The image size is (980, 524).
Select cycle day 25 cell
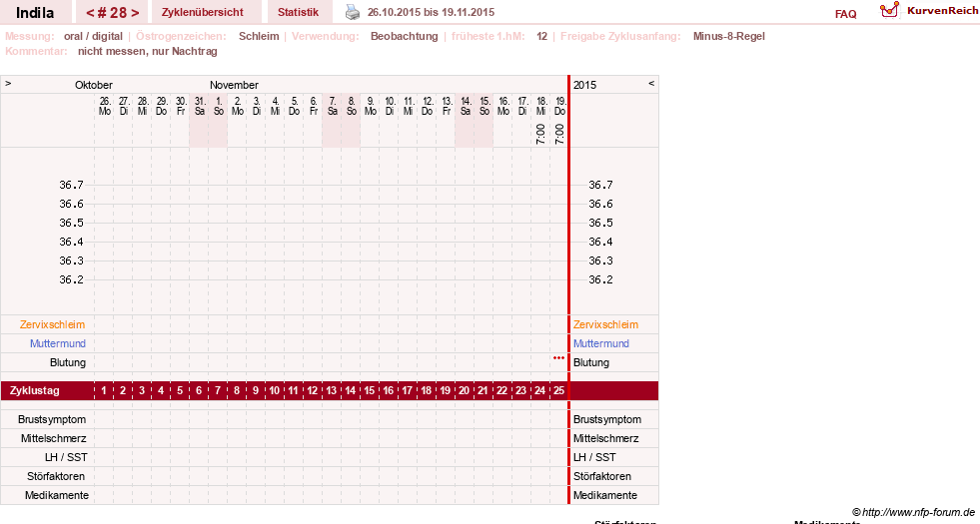(558, 391)
